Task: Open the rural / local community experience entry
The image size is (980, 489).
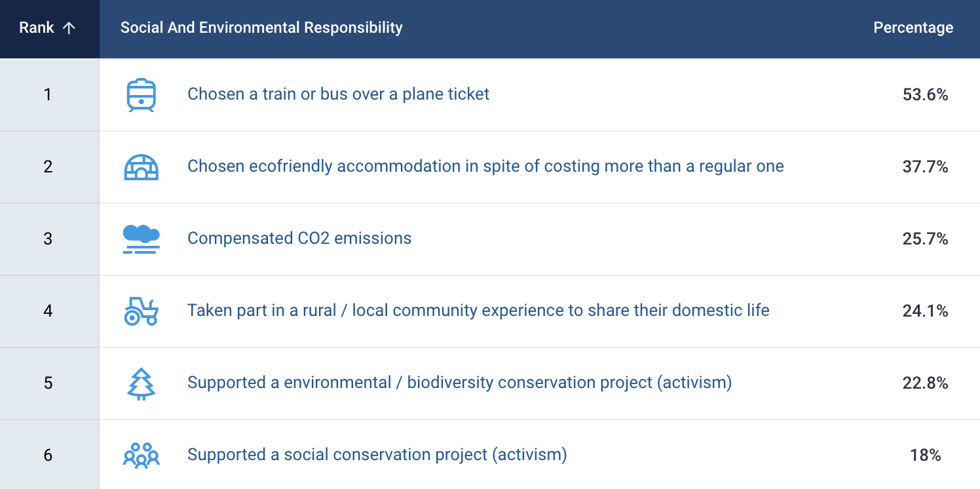Action: (x=478, y=310)
